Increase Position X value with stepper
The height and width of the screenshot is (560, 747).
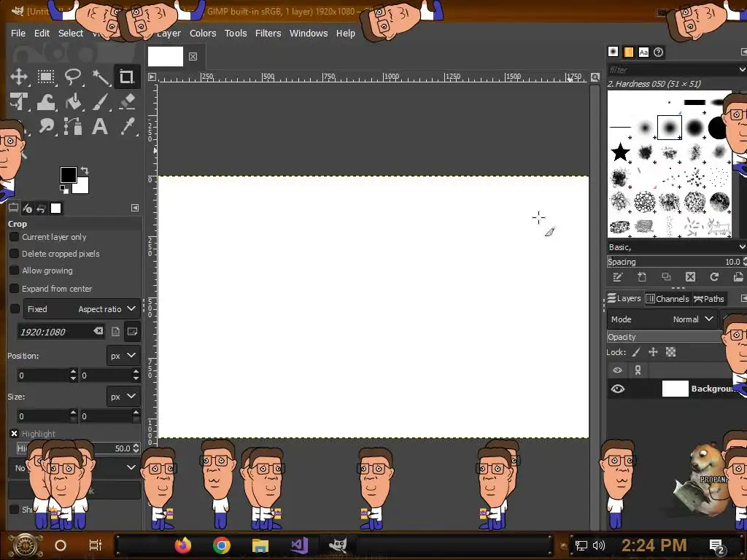pyautogui.click(x=73, y=372)
